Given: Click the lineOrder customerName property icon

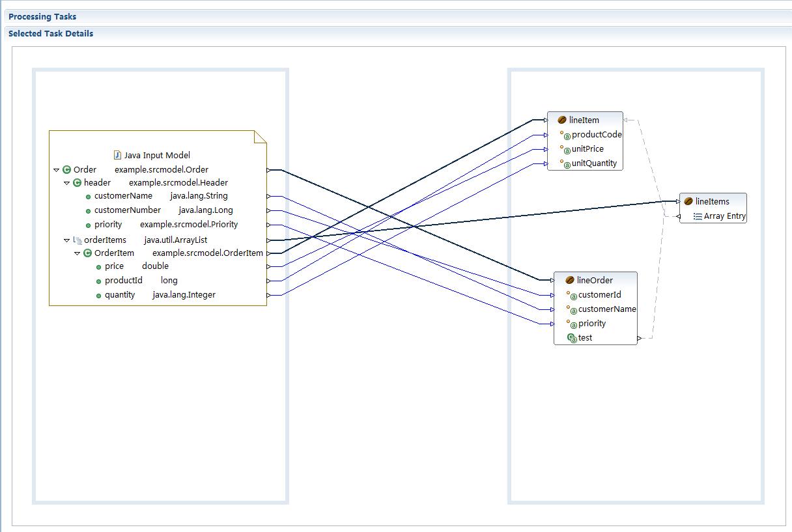Looking at the screenshot, I should tap(572, 310).
